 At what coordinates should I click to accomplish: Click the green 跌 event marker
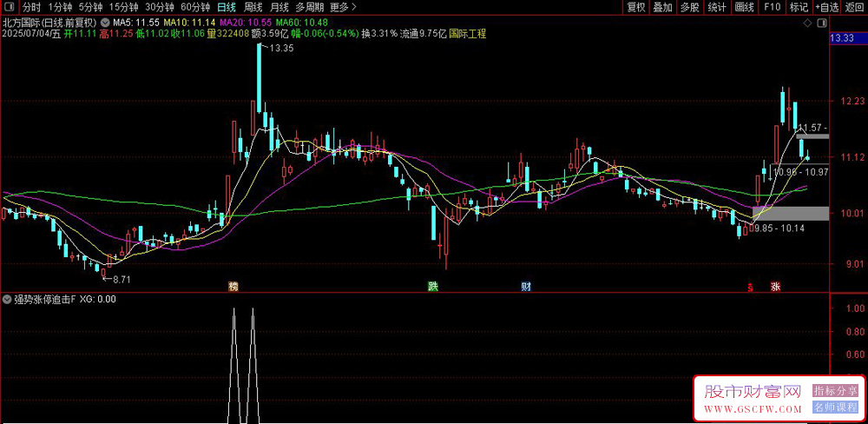[431, 287]
